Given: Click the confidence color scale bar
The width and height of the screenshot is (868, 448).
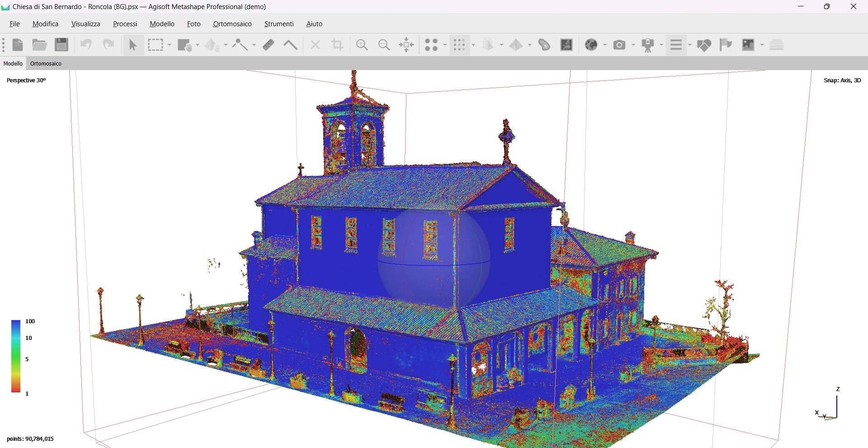Looking at the screenshot, I should tap(16, 356).
